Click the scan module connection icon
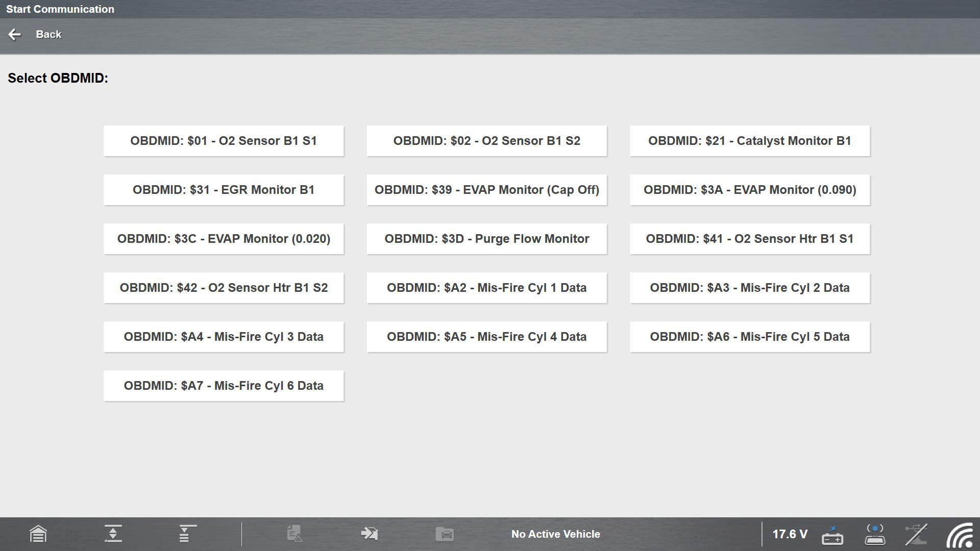This screenshot has height=551, width=980. click(875, 534)
